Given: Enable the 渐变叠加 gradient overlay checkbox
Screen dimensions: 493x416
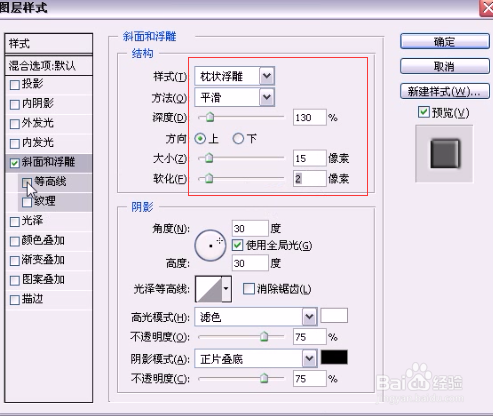Looking at the screenshot, I should point(15,261).
